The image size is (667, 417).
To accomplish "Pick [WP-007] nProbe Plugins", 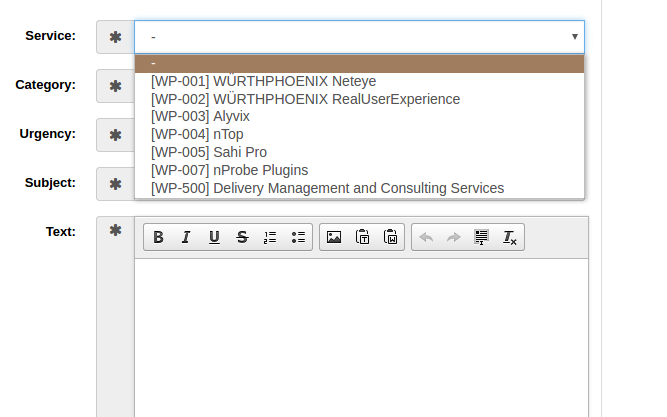I will (x=359, y=170).
